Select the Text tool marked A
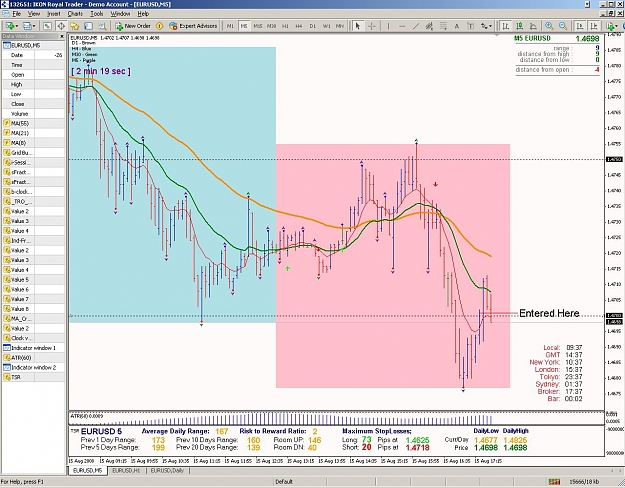Image resolution: width=625 pixels, height=488 pixels. 457,26
